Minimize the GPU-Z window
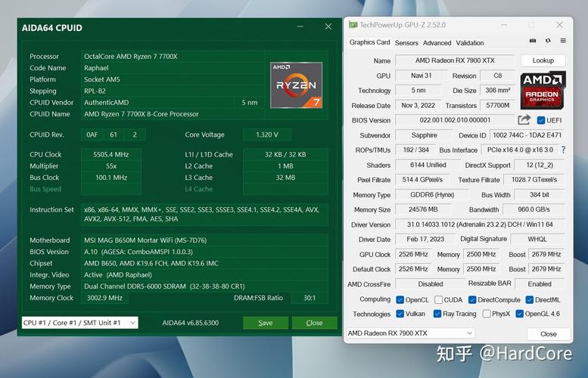 [x=504, y=25]
